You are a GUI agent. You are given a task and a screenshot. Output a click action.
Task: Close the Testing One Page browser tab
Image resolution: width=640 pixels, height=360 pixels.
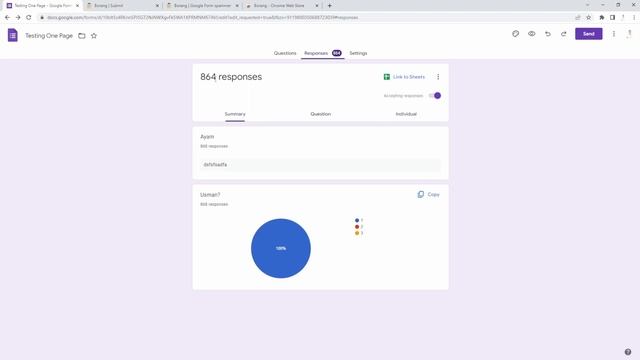(x=78, y=6)
